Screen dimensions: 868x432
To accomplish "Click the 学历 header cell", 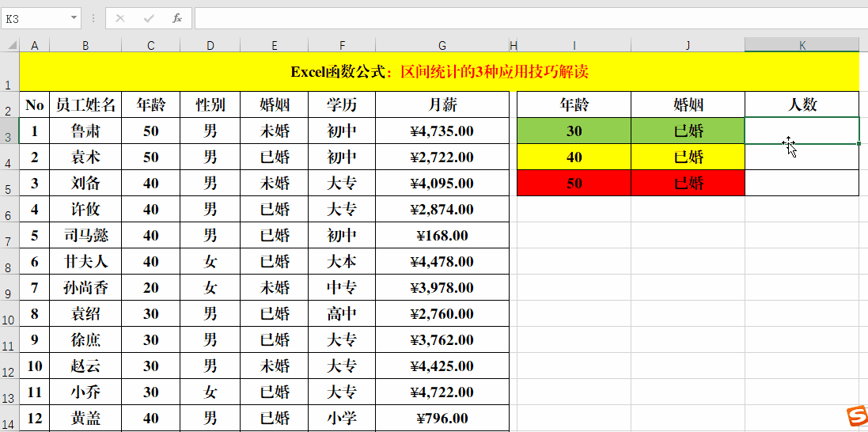I will click(x=342, y=104).
